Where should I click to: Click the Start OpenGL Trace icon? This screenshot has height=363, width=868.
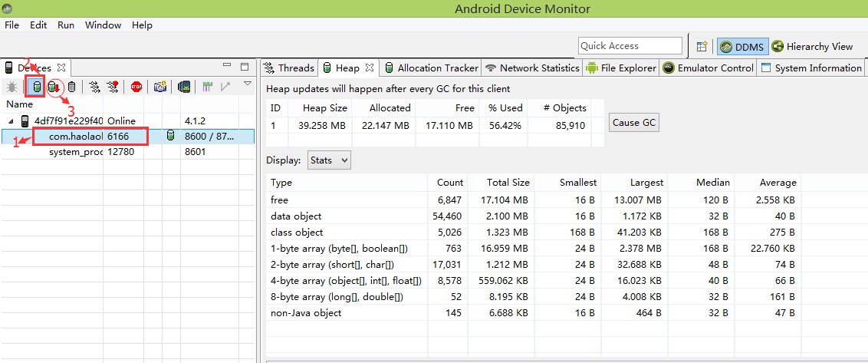click(x=225, y=87)
